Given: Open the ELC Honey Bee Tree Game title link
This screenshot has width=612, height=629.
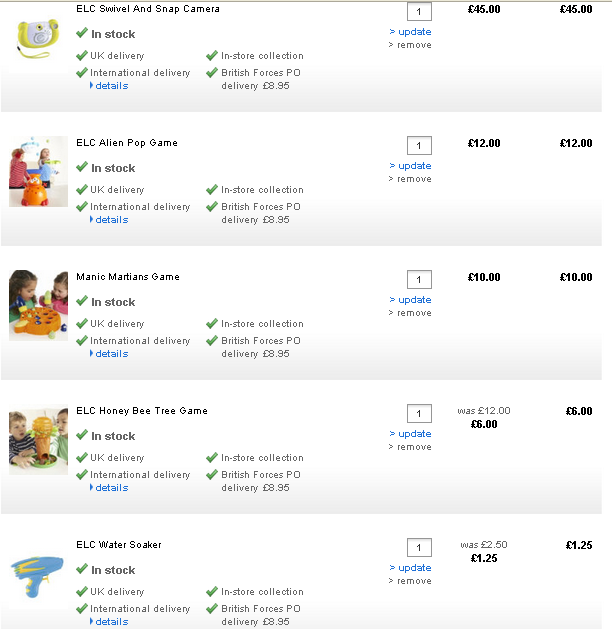Looking at the screenshot, I should click(142, 411).
